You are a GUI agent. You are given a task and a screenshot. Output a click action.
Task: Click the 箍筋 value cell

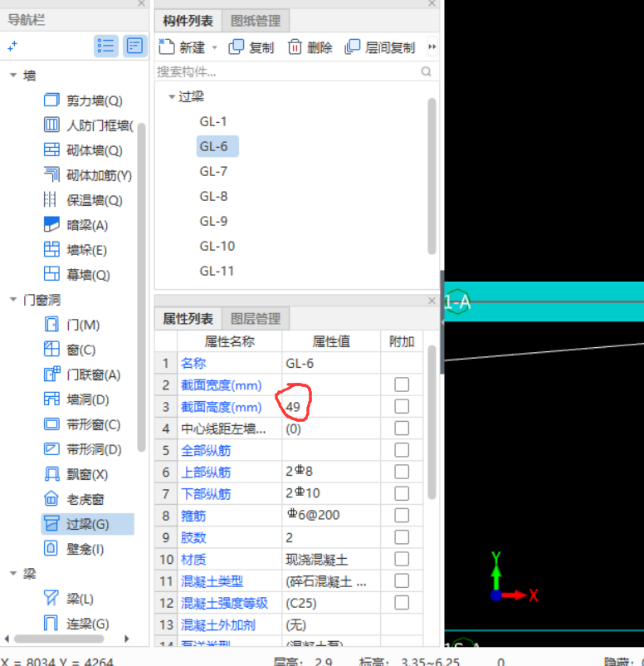(x=331, y=515)
